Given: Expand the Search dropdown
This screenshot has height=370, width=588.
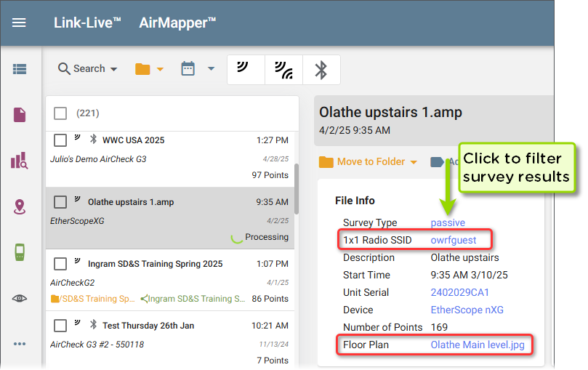Looking at the screenshot, I should 88,69.
